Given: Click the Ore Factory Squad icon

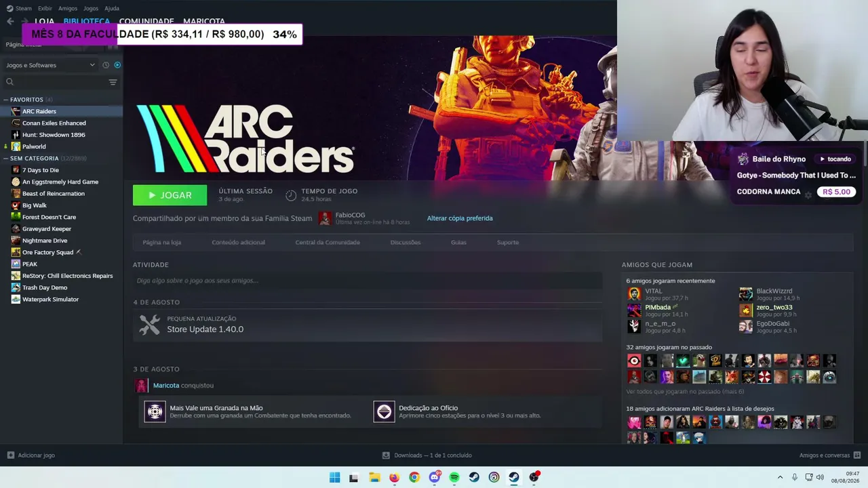Looking at the screenshot, I should 16,252.
